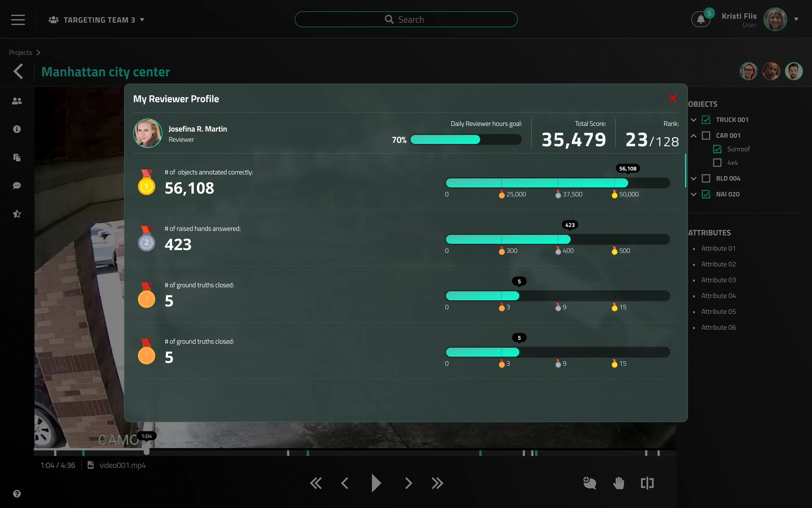Check the BLD 004 object checkbox
The image size is (812, 508).
[x=706, y=178]
